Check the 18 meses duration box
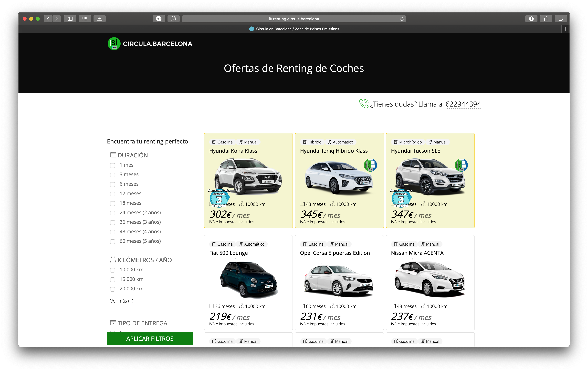This screenshot has height=371, width=588. pos(113,204)
